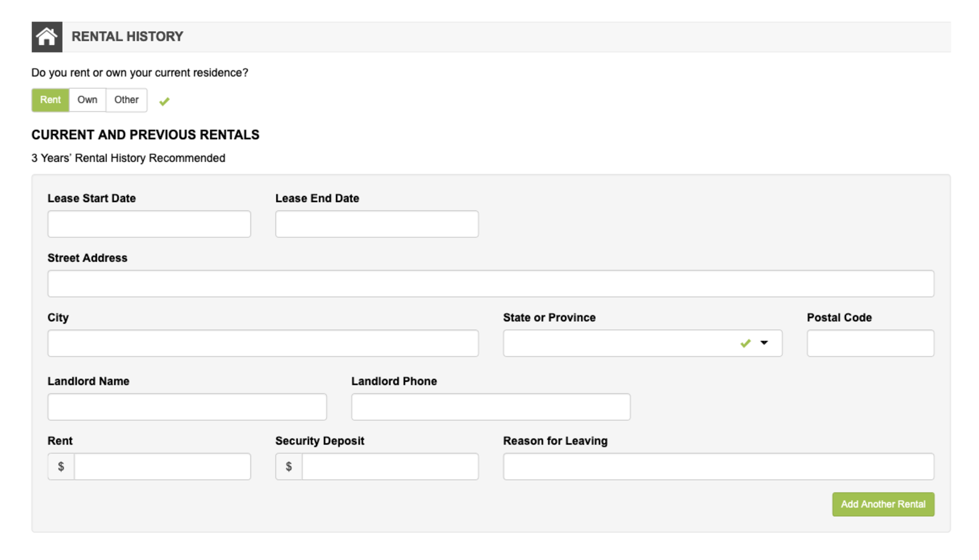979x560 pixels.
Task: Click the green checkmark in State or Province
Action: click(x=745, y=343)
